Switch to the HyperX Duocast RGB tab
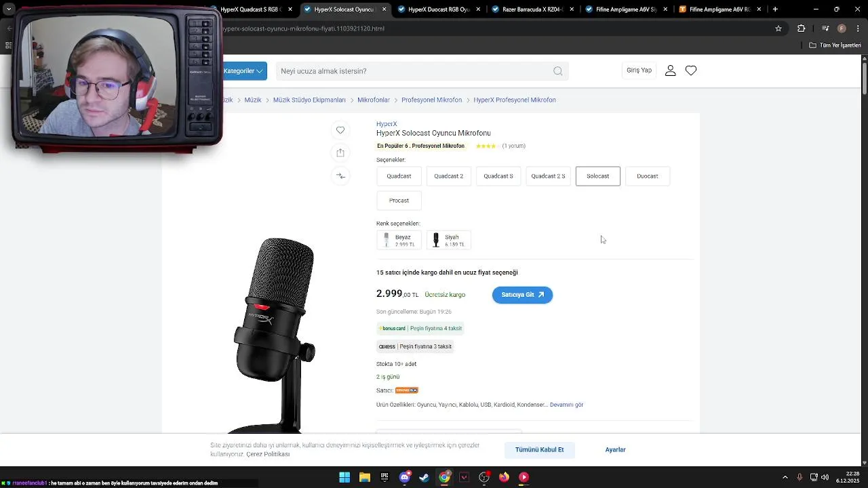The width and height of the screenshot is (868, 488). pos(439,9)
